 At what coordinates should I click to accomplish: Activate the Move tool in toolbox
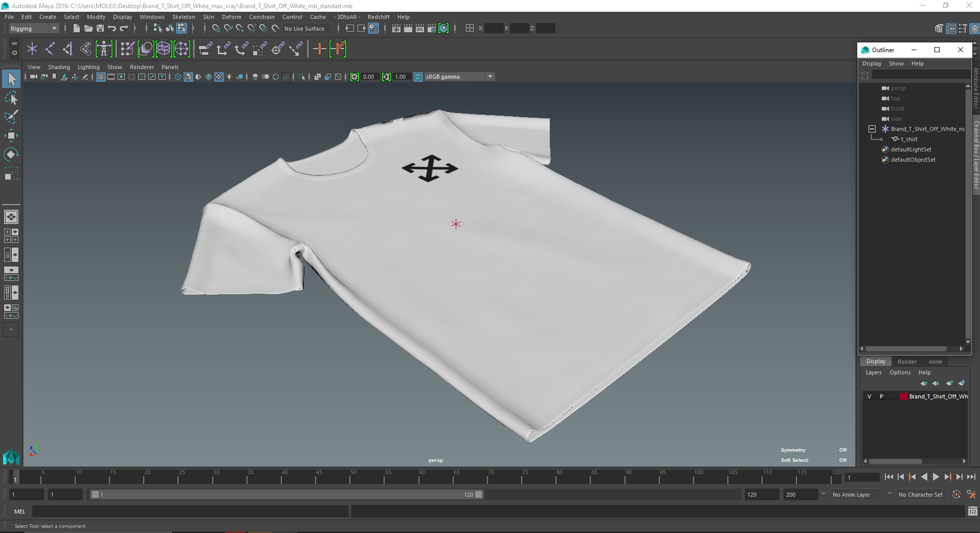click(11, 135)
